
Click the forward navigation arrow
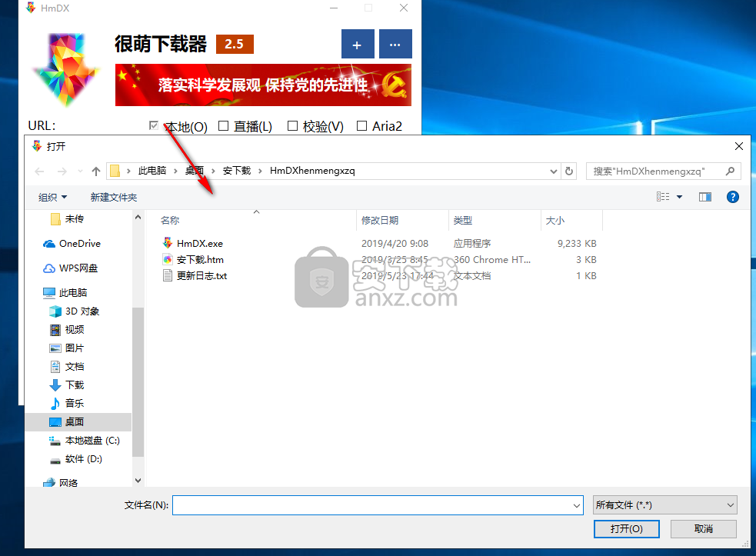pos(62,171)
